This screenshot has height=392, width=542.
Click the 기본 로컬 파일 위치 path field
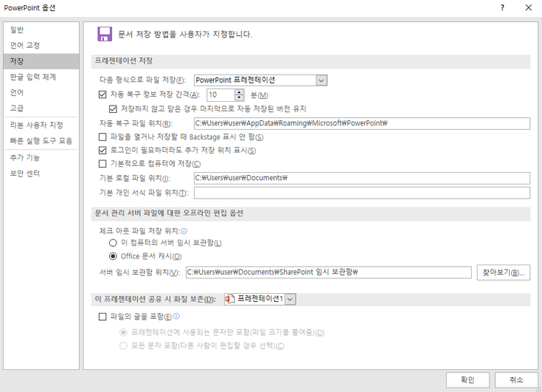click(x=362, y=178)
